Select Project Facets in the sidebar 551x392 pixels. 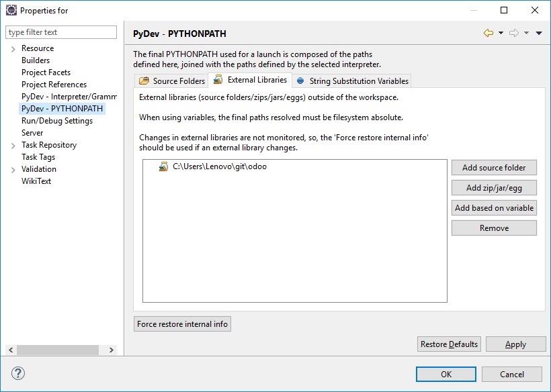(46, 72)
